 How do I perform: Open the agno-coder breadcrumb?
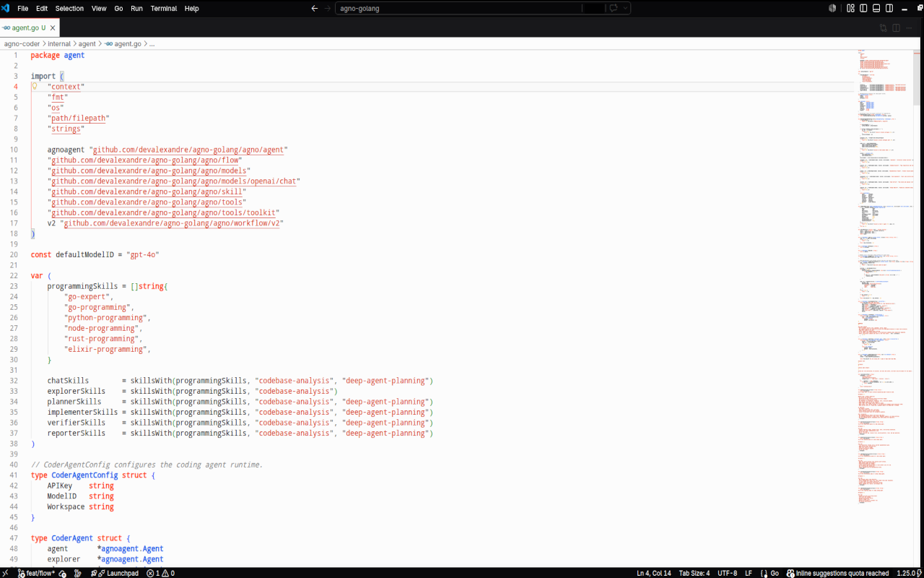click(22, 44)
